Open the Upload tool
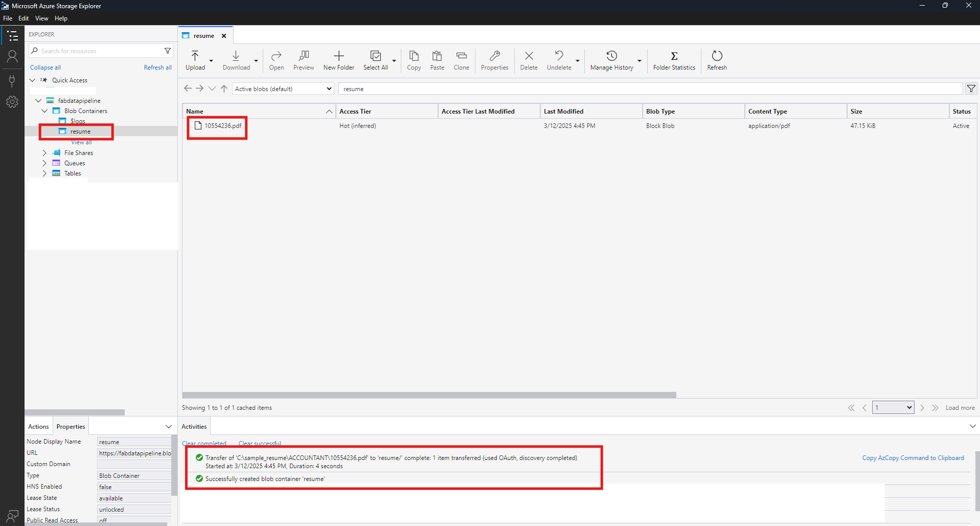Image resolution: width=980 pixels, height=526 pixels. tap(195, 60)
